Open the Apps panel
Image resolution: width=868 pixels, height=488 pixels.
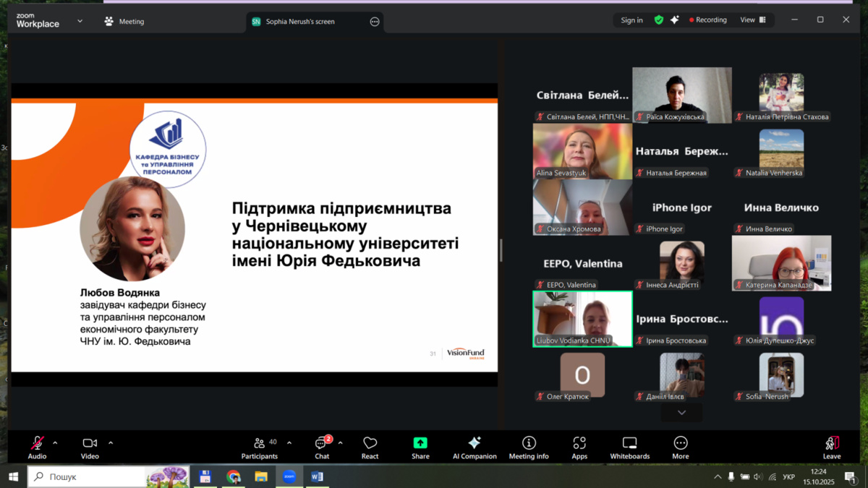click(x=579, y=447)
